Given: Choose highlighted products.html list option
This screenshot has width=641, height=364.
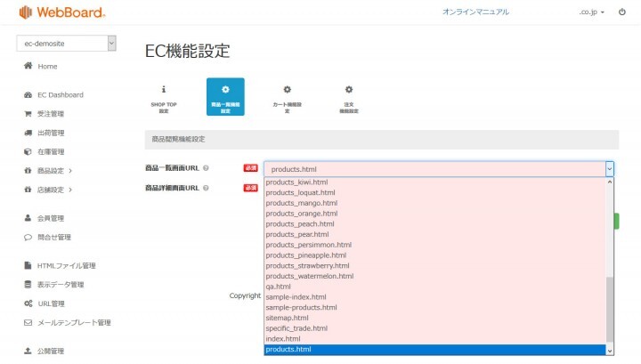Looking at the screenshot, I should [434, 349].
